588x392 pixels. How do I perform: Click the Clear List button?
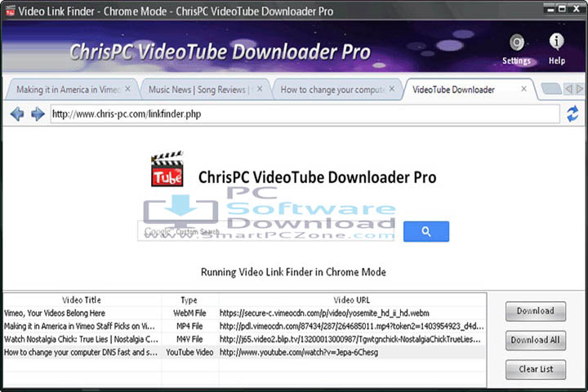point(536,369)
